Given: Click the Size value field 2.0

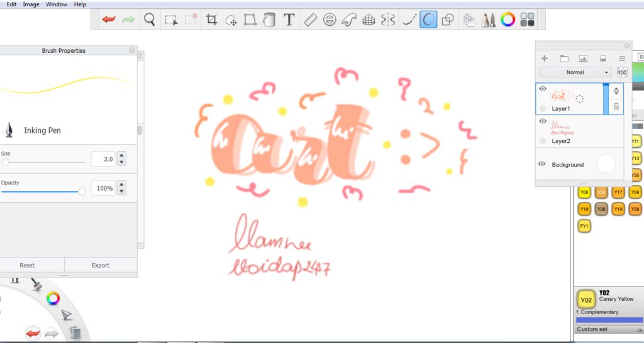Looking at the screenshot, I should [103, 159].
